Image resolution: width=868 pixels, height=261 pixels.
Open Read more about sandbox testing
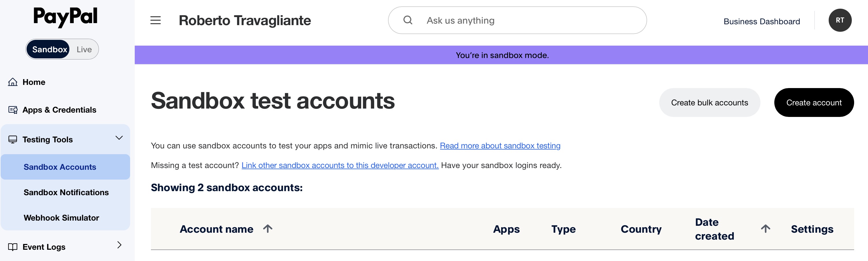(x=500, y=146)
